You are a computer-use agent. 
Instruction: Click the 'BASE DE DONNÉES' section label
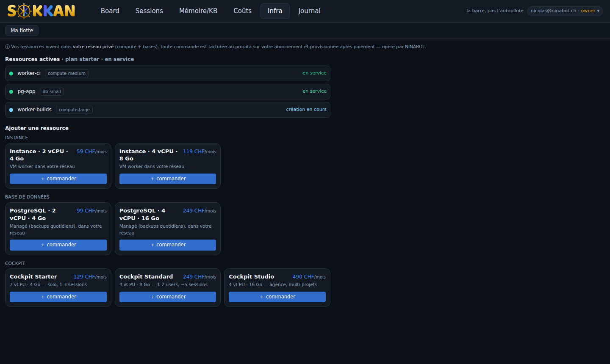click(27, 197)
